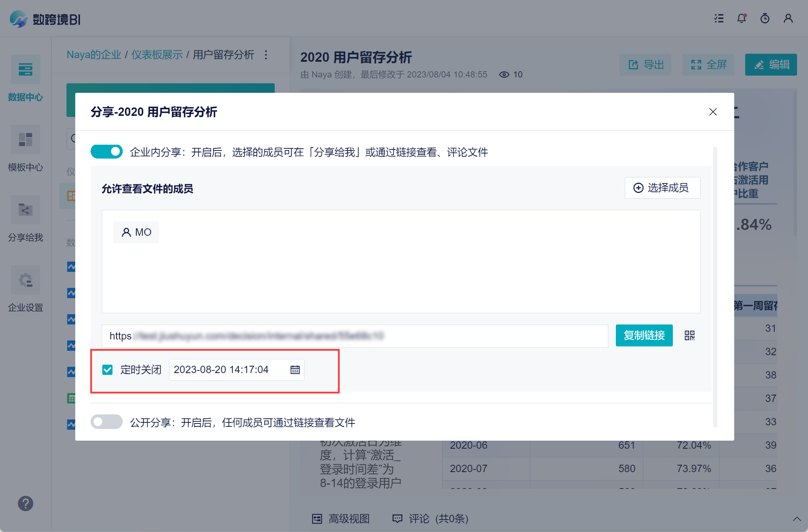This screenshot has height=532, width=808.
Task: Expand the bottom panel with chevron arrow
Action: [797, 519]
